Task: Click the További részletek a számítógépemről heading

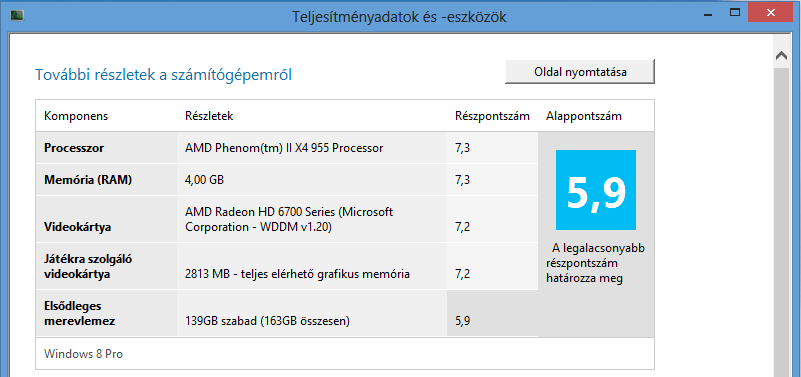Action: [163, 75]
